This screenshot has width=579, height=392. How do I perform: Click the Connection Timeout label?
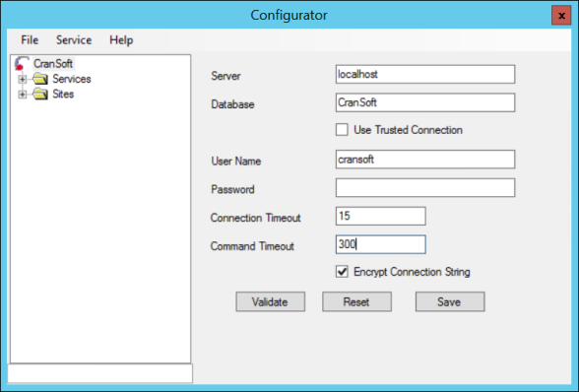(x=256, y=218)
